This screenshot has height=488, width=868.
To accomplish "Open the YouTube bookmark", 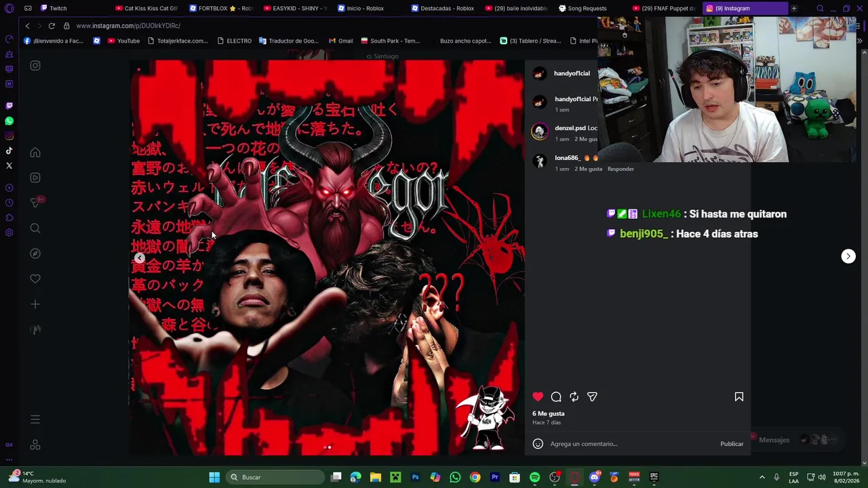I will click(x=124, y=41).
